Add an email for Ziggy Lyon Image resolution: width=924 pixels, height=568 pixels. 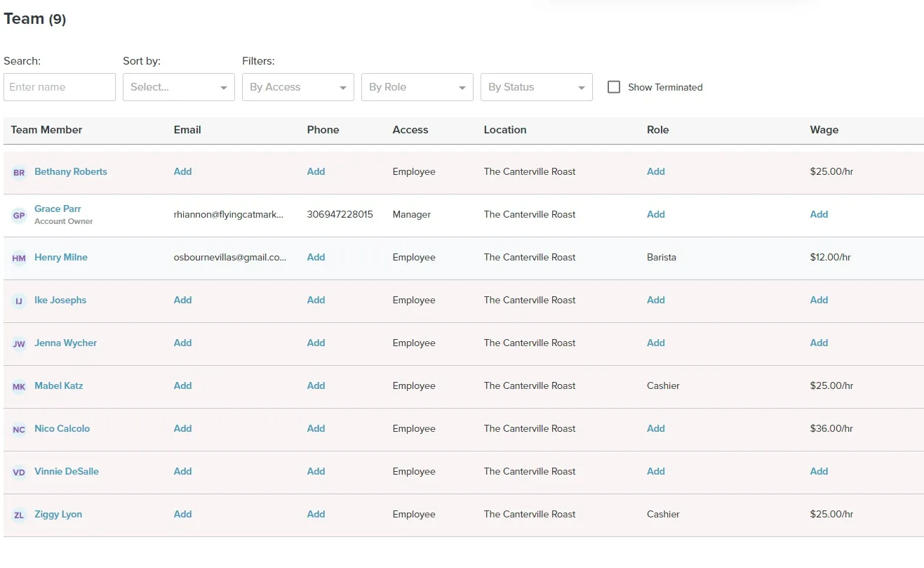pos(183,514)
